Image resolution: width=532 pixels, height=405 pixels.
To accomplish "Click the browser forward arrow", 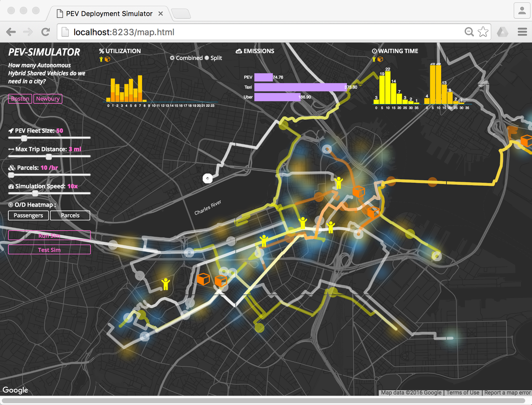I will (28, 32).
